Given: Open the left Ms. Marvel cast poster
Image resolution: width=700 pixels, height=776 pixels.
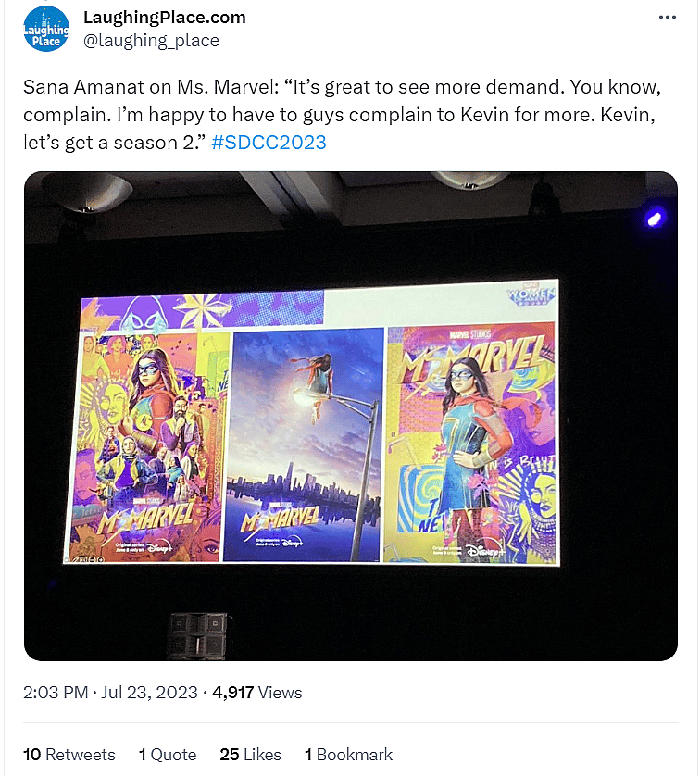Looking at the screenshot, I should (147, 446).
